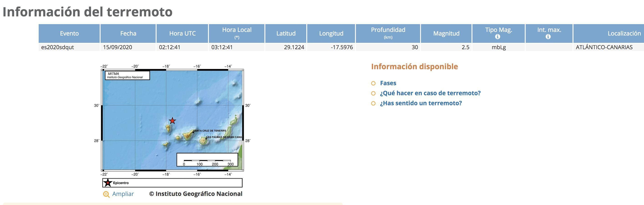Click the Longitud column header

331,34
